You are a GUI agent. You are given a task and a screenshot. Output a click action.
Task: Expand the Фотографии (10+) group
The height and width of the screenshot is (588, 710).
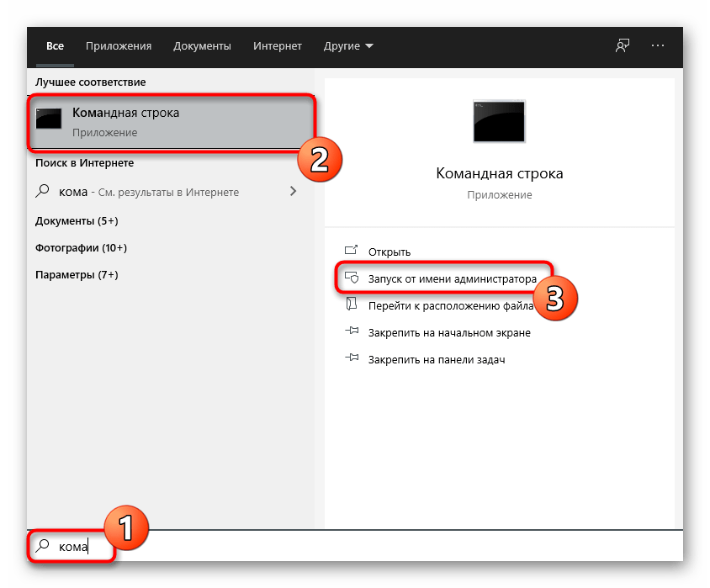(x=81, y=248)
